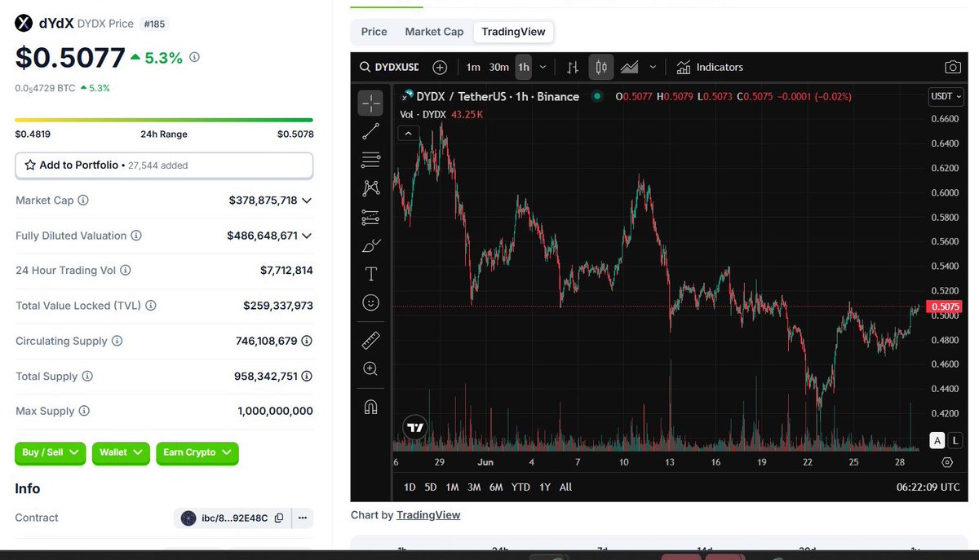Set the chart date range to 1D
The height and width of the screenshot is (560, 979).
tap(410, 487)
